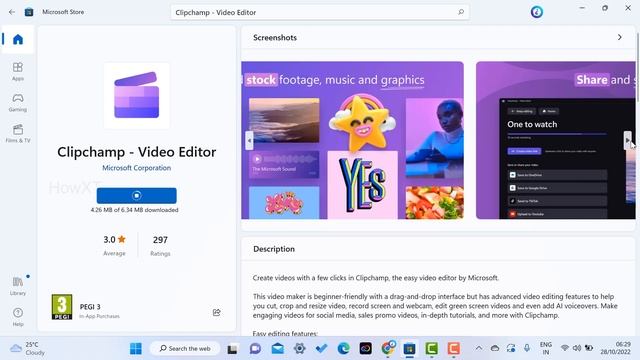The width and height of the screenshot is (640, 360).
Task: Open the Share screenshot thumbnail
Action: [556, 140]
